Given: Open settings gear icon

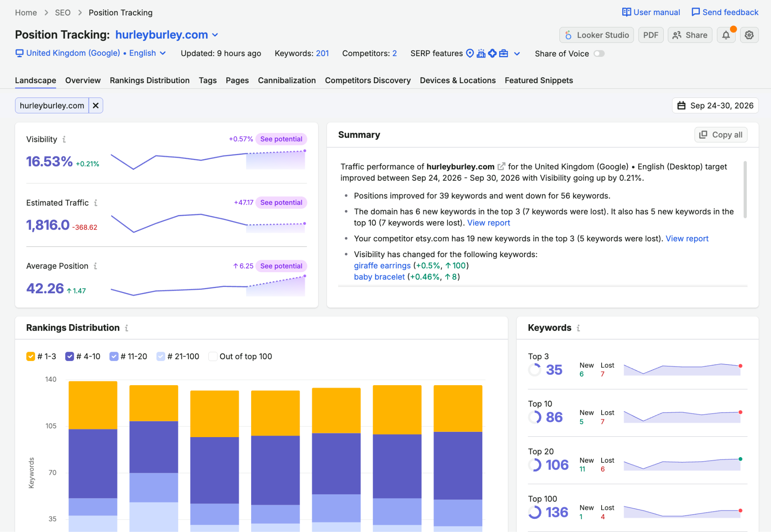Looking at the screenshot, I should pyautogui.click(x=749, y=35).
